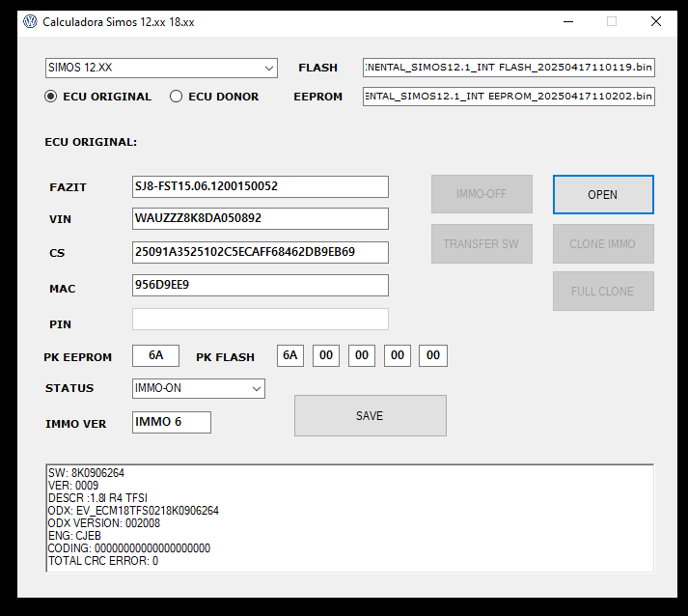Click the FULL CLONE button
The width and height of the screenshot is (688, 616).
coord(603,291)
